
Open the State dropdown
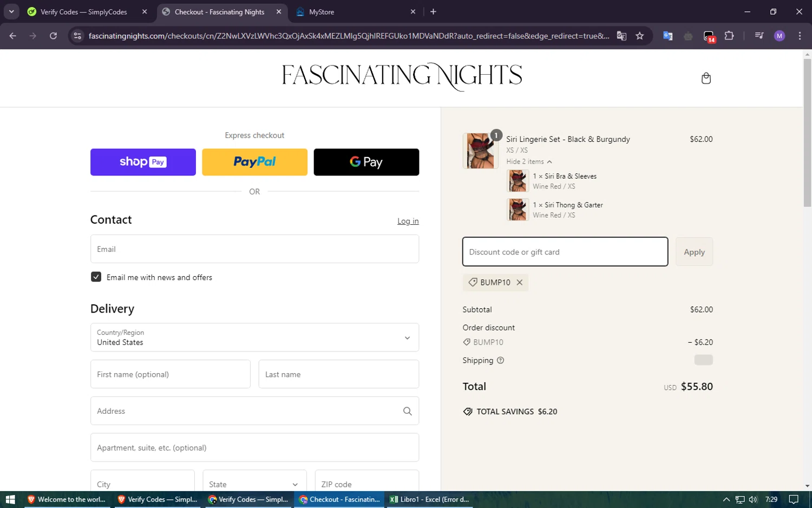(254, 484)
